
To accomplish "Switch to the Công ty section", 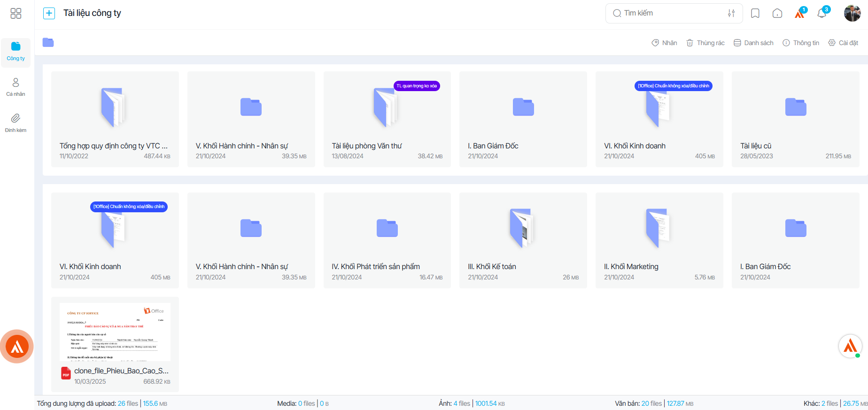I will pos(16,52).
